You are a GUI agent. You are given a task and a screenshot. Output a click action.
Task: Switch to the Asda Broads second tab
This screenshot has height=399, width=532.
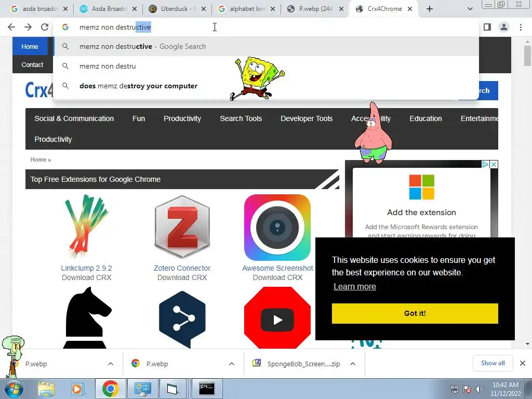coord(107,9)
